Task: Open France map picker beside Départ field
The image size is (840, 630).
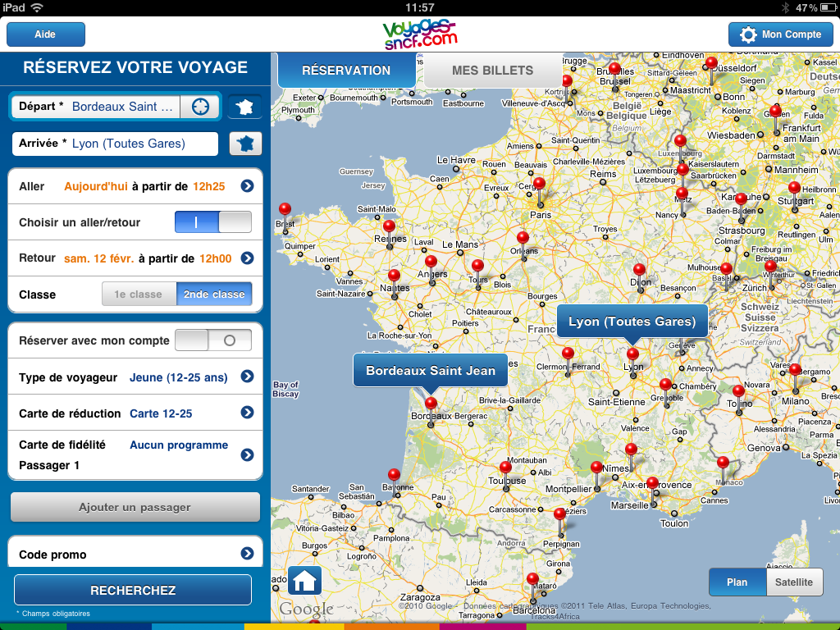Action: (245, 107)
